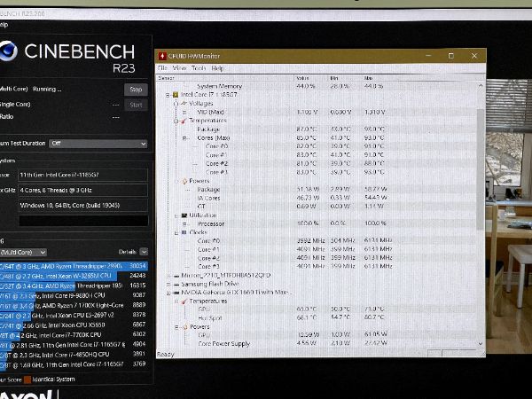This screenshot has height=399, width=532.
Task: Click the Sensor column header
Action: click(x=225, y=78)
